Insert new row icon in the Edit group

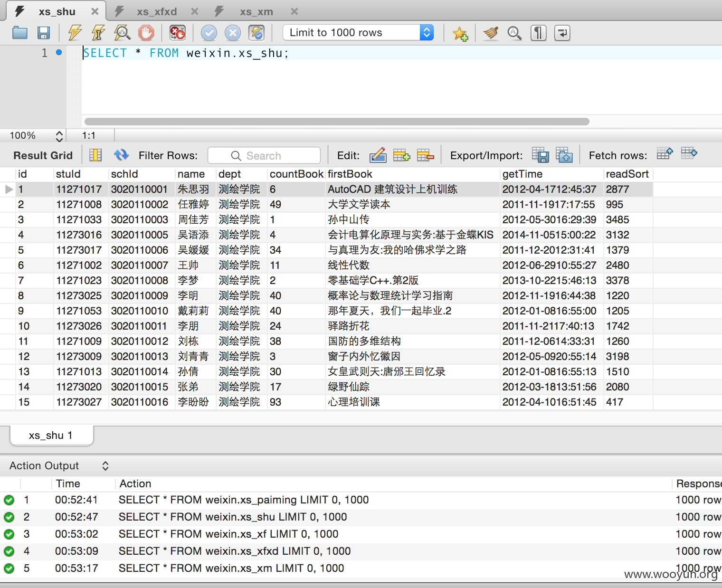401,155
